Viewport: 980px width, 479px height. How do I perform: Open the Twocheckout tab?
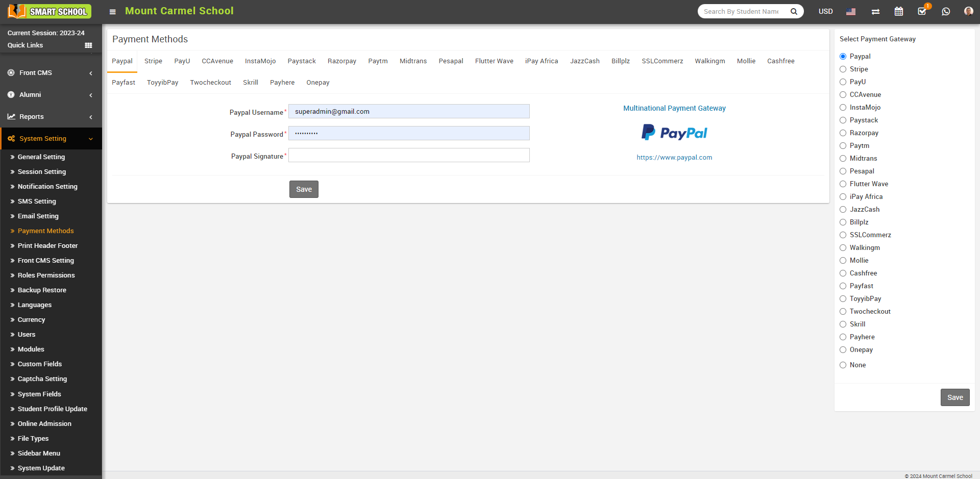tap(210, 83)
